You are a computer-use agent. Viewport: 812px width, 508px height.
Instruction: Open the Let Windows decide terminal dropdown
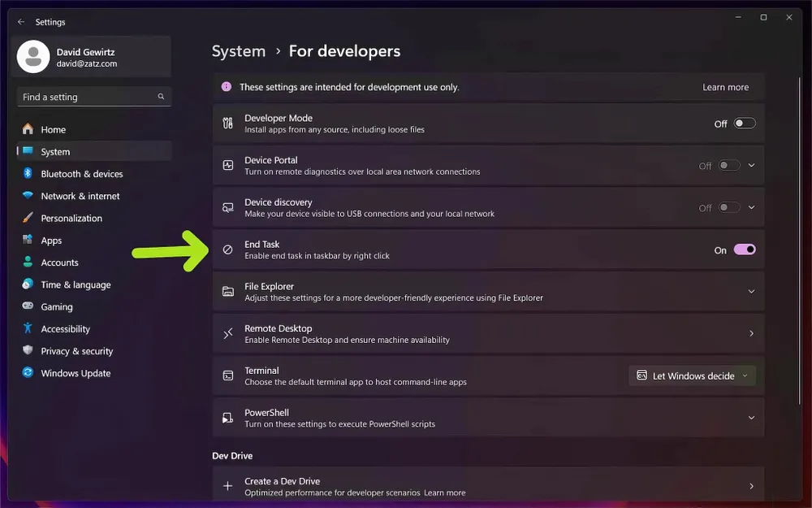(692, 376)
